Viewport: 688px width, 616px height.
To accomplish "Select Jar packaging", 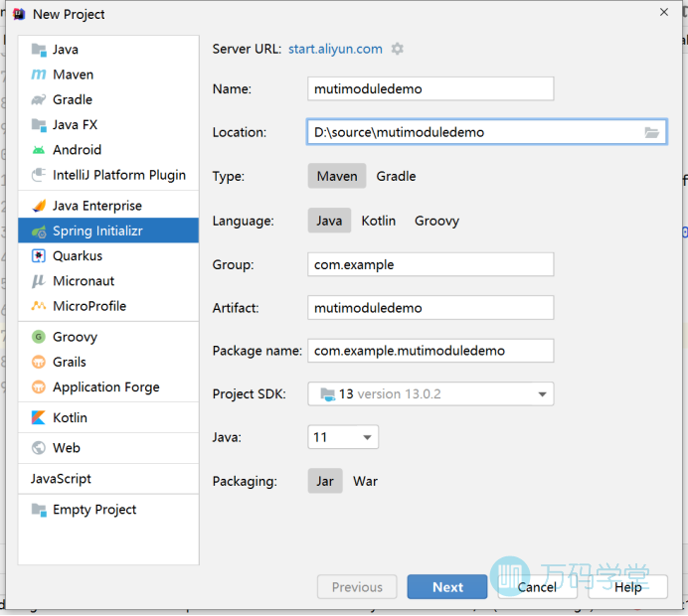I will (325, 481).
